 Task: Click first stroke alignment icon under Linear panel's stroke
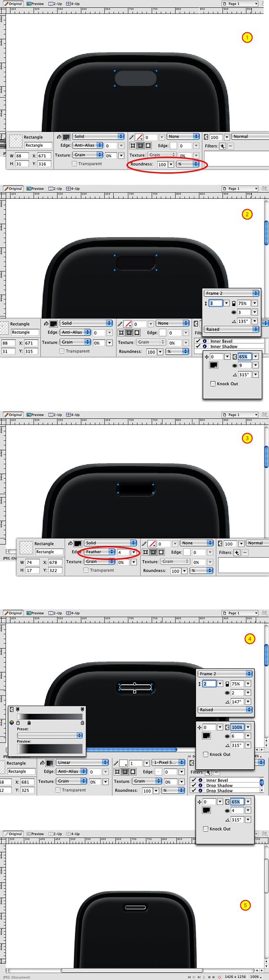[117, 772]
